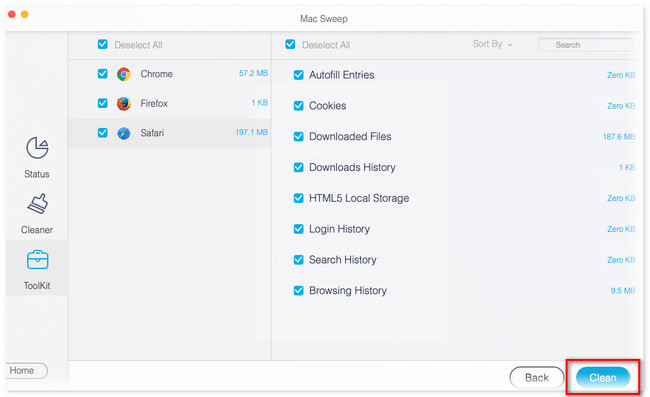Click Safari's 197.1 MB size
Screen dimensions: 650x397
point(251,132)
